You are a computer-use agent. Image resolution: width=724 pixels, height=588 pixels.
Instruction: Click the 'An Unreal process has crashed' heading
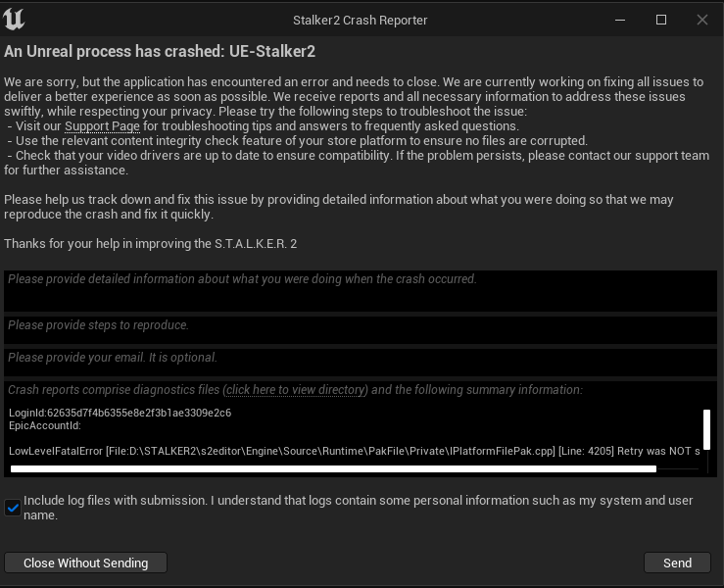click(x=160, y=51)
